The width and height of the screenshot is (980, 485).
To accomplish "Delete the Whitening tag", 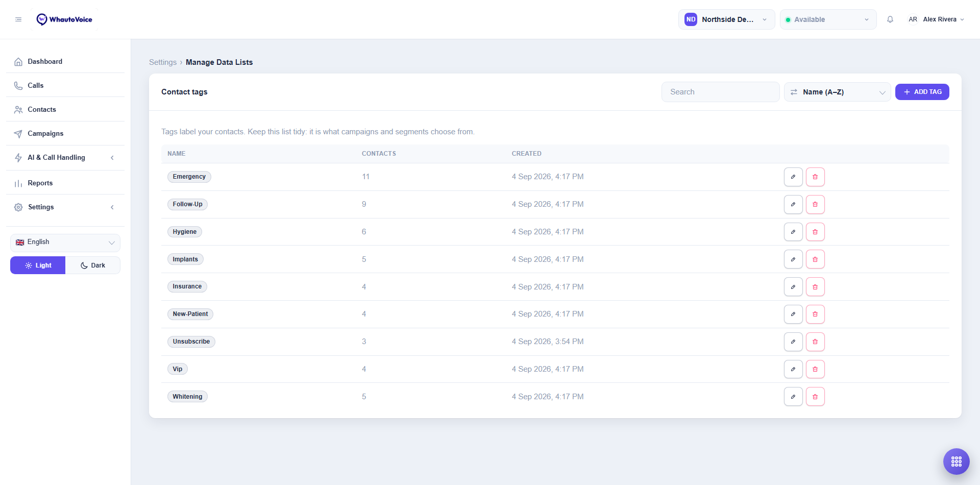I will point(815,397).
